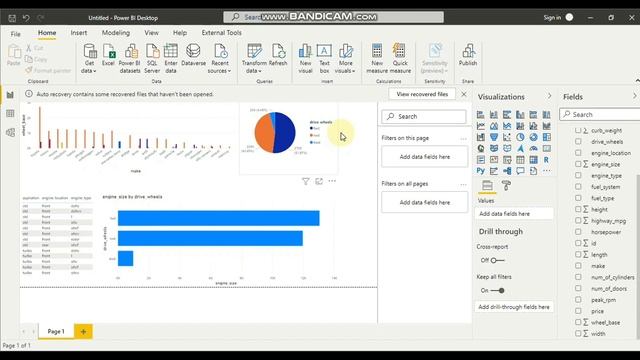Check the make field
Viewport: 640px width, 360px height.
(578, 266)
